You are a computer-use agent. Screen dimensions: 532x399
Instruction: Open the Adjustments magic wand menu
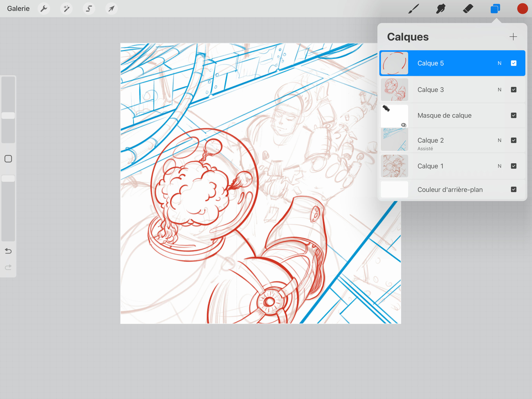point(66,9)
